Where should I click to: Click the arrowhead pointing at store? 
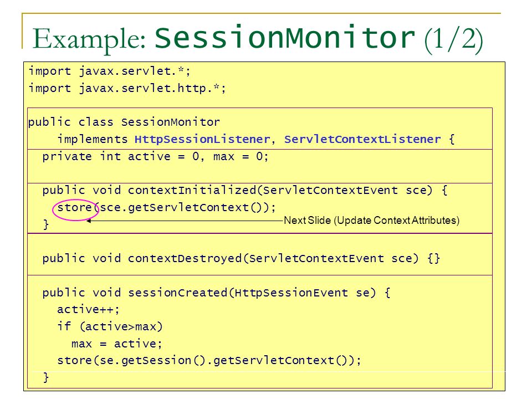click(89, 221)
